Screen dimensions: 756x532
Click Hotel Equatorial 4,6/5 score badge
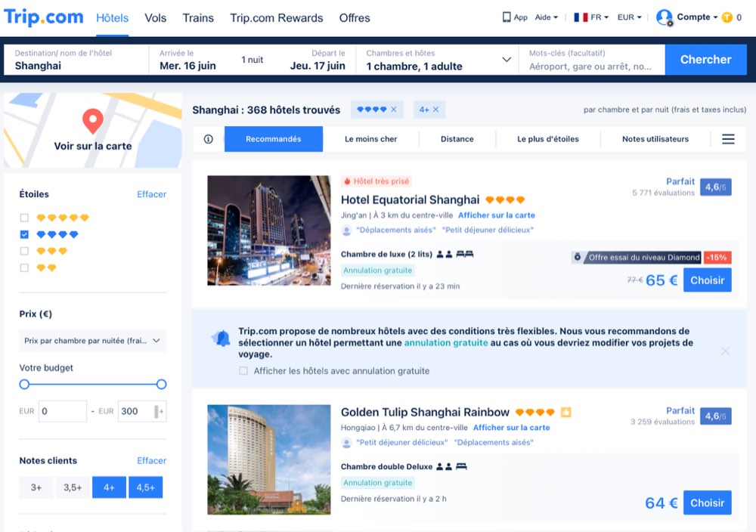tap(715, 187)
